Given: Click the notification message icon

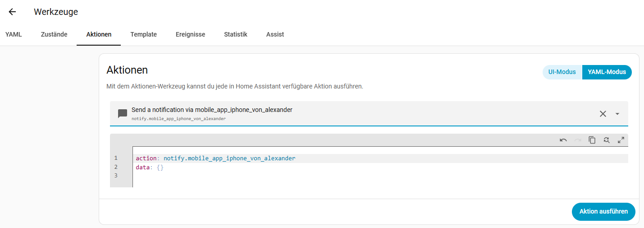Looking at the screenshot, I should [x=123, y=114].
